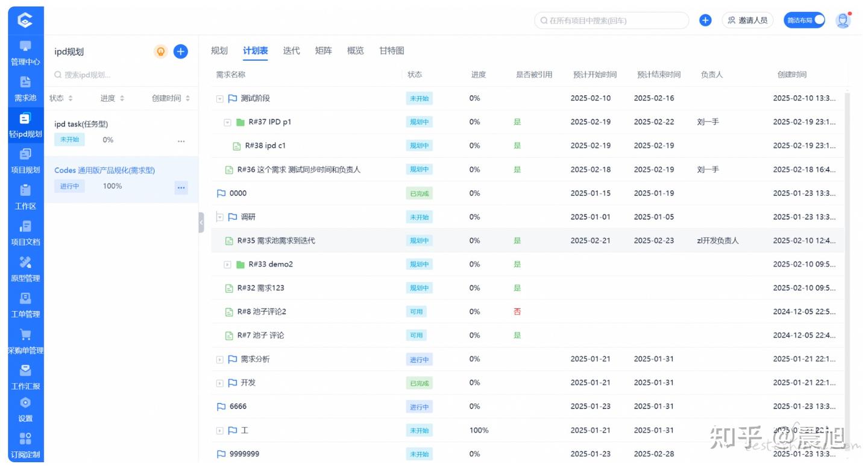Open 设置 from the sidebar
Viewport: 868px width, 473px height.
tap(25, 410)
